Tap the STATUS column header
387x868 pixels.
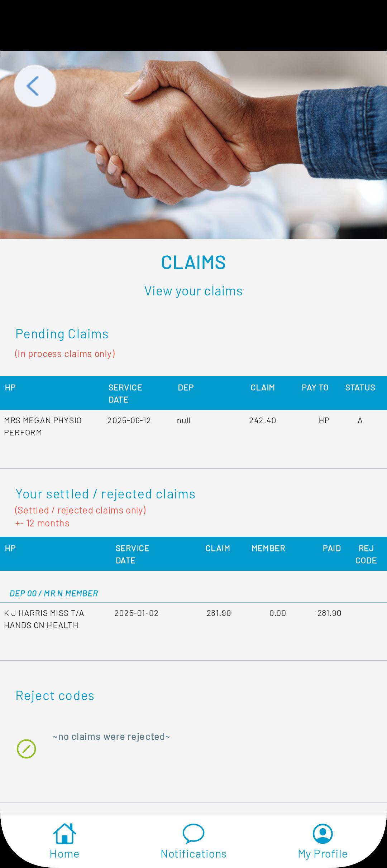(x=360, y=387)
